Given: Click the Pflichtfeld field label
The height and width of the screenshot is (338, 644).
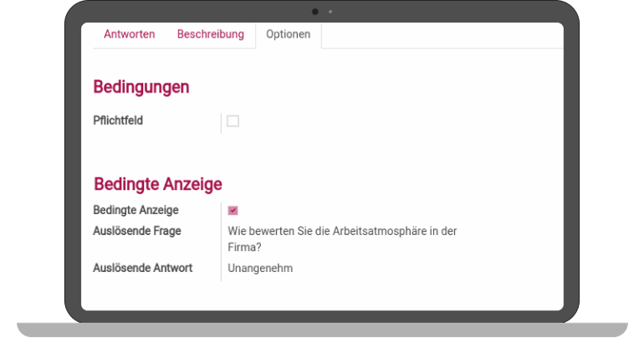Looking at the screenshot, I should click(x=118, y=120).
